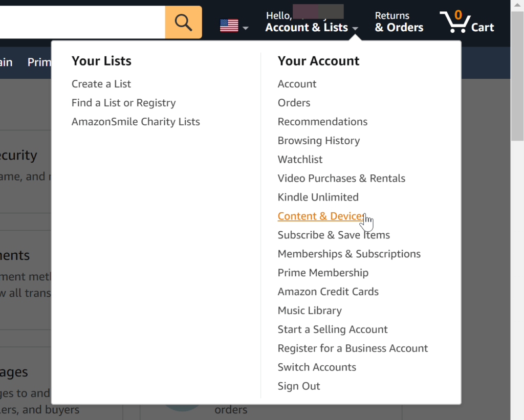
Task: Select Start a Selling Account
Action: [x=333, y=329]
